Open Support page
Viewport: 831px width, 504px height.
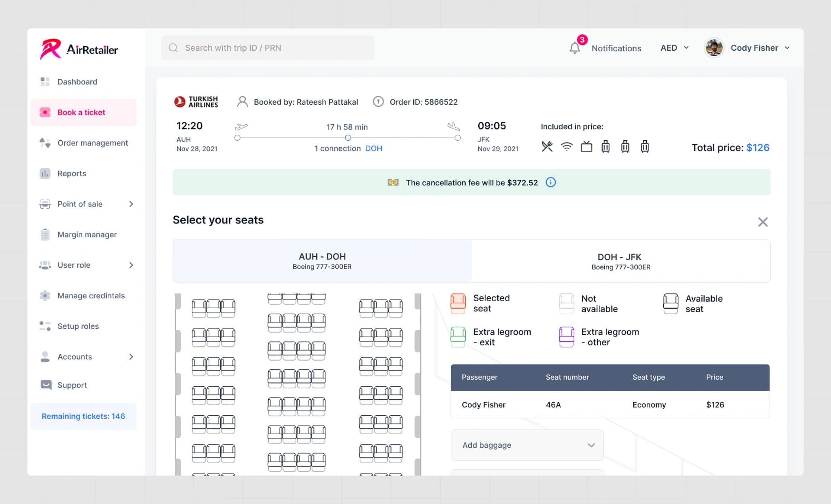point(84,385)
